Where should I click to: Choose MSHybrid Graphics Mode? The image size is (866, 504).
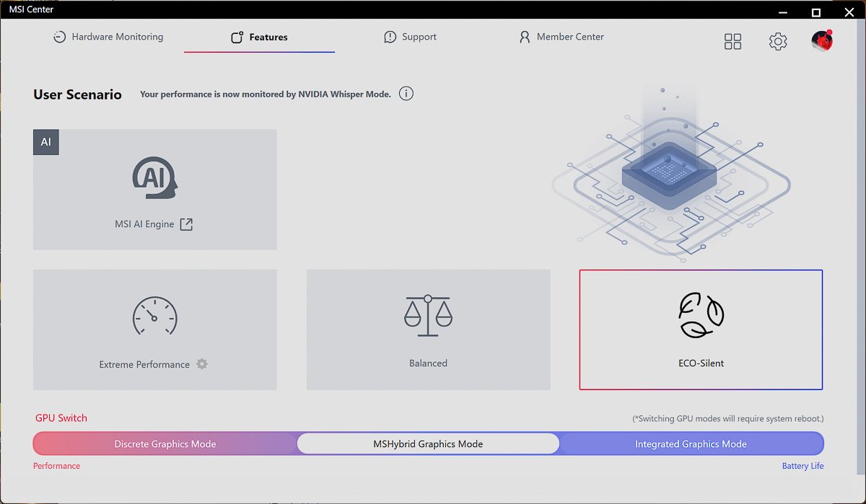[428, 444]
